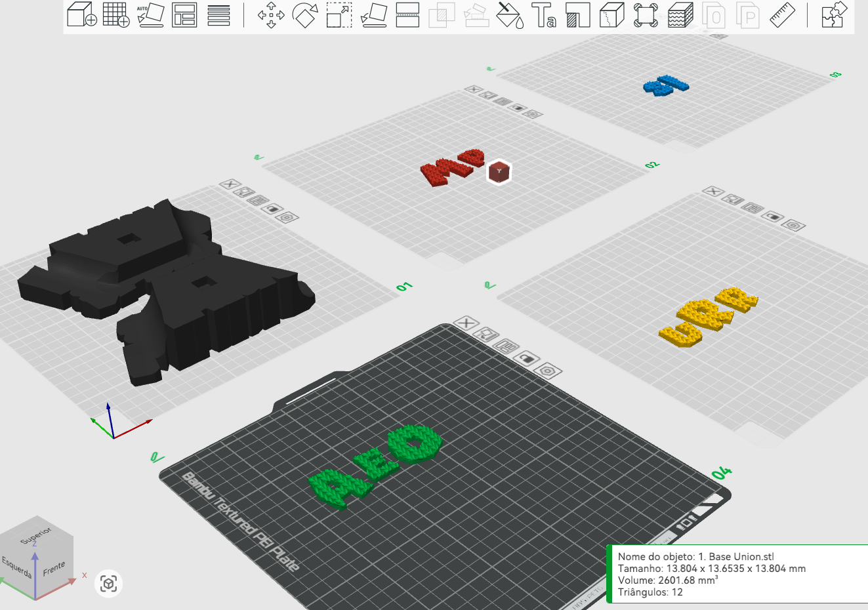Arrange objects on plate 01
The width and height of the screenshot is (868, 610).
tap(258, 200)
